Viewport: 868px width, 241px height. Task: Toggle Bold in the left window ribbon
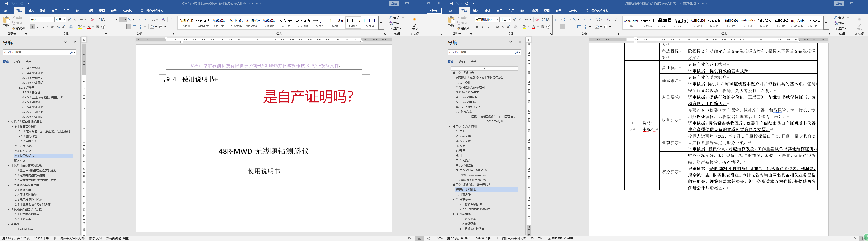[32, 27]
